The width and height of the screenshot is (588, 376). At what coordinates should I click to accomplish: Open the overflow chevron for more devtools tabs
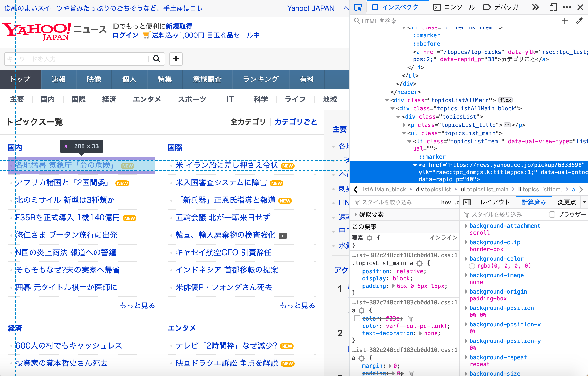[x=535, y=7]
